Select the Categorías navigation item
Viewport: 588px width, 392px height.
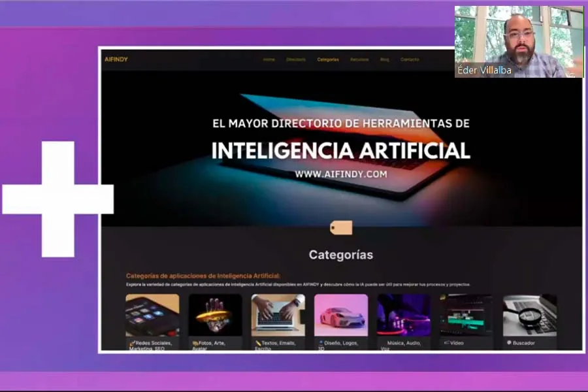[328, 59]
